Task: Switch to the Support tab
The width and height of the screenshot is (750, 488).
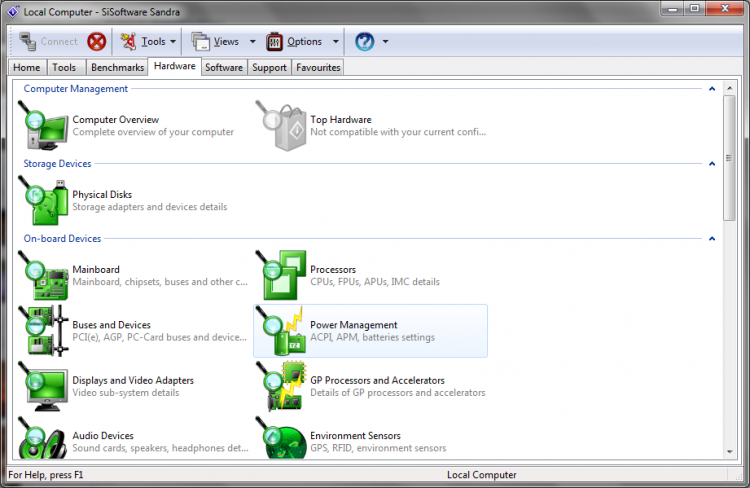Action: tap(269, 67)
